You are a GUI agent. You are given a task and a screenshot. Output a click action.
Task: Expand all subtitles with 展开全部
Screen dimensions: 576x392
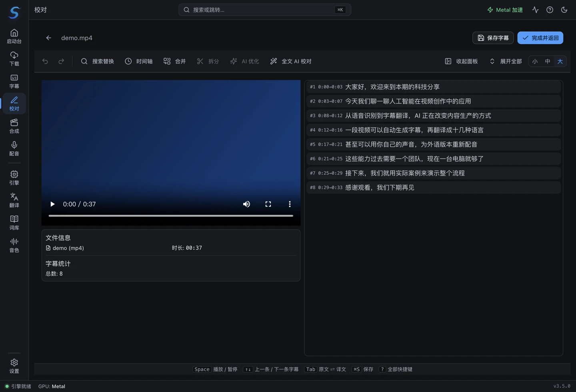click(506, 61)
